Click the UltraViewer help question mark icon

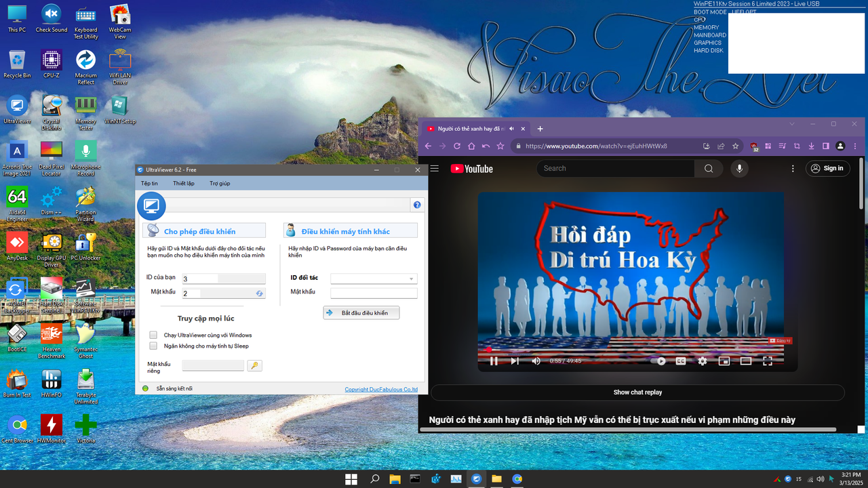coord(417,205)
